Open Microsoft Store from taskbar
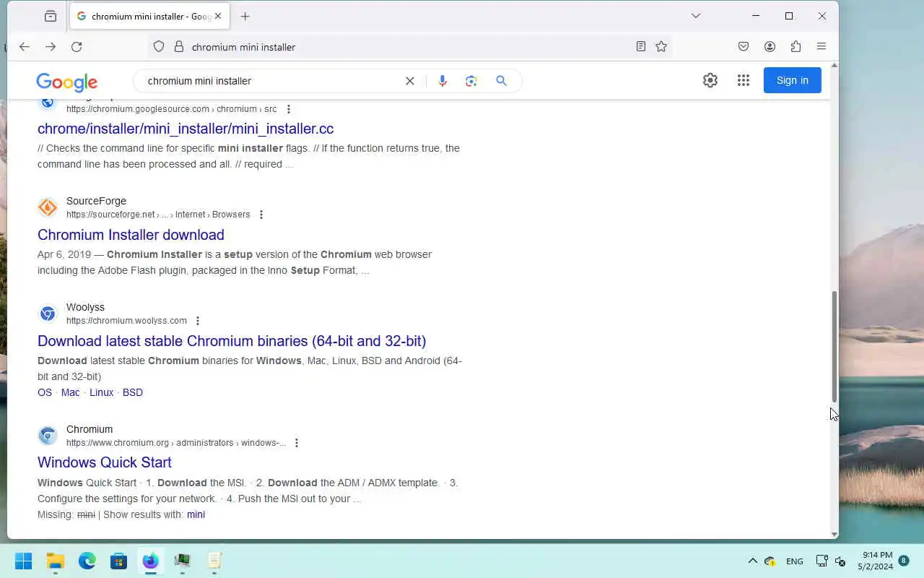The image size is (924, 578). click(119, 561)
